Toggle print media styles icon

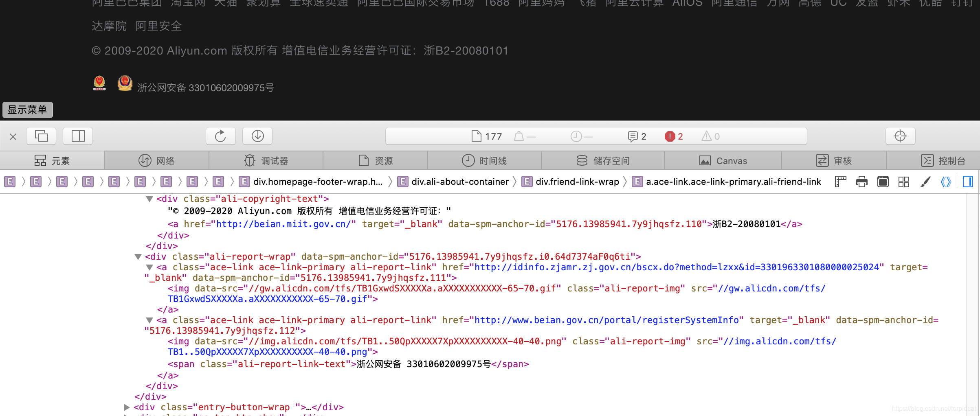click(x=862, y=182)
